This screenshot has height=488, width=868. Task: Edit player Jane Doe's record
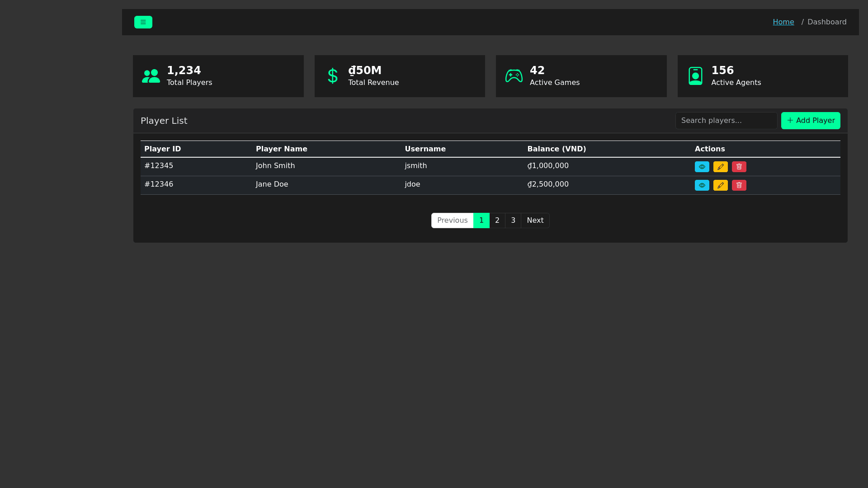720,185
